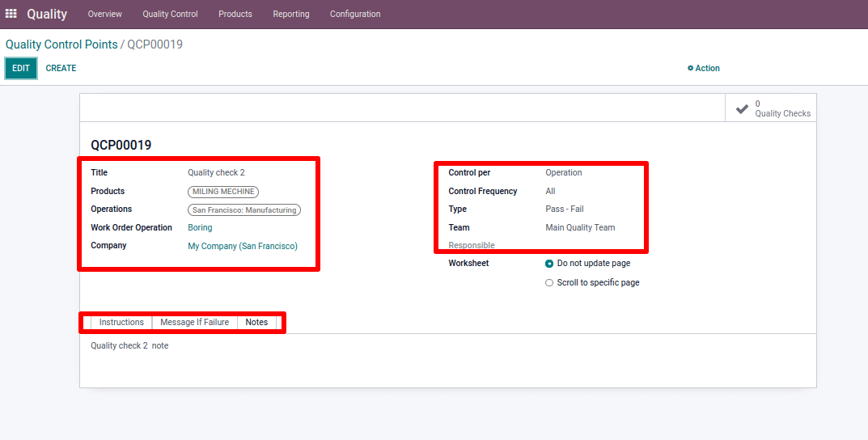Click the Type field label
Viewport: 868px width, 440px height.
pos(457,209)
